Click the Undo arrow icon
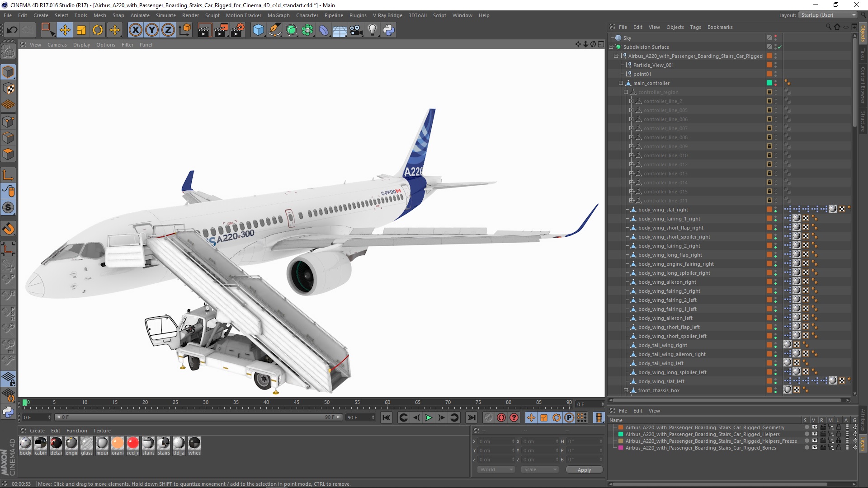This screenshot has height=488, width=868. click(12, 30)
